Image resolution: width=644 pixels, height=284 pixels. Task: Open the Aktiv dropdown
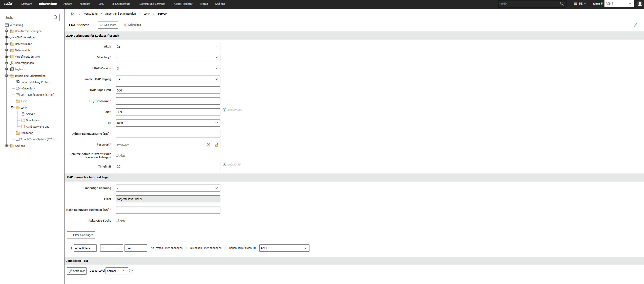pyautogui.click(x=168, y=46)
